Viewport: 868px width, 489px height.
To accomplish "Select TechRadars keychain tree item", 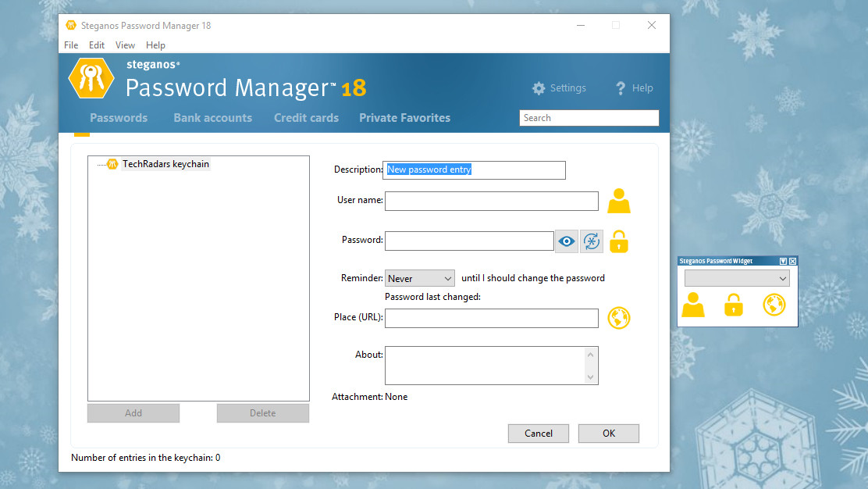I will 165,164.
